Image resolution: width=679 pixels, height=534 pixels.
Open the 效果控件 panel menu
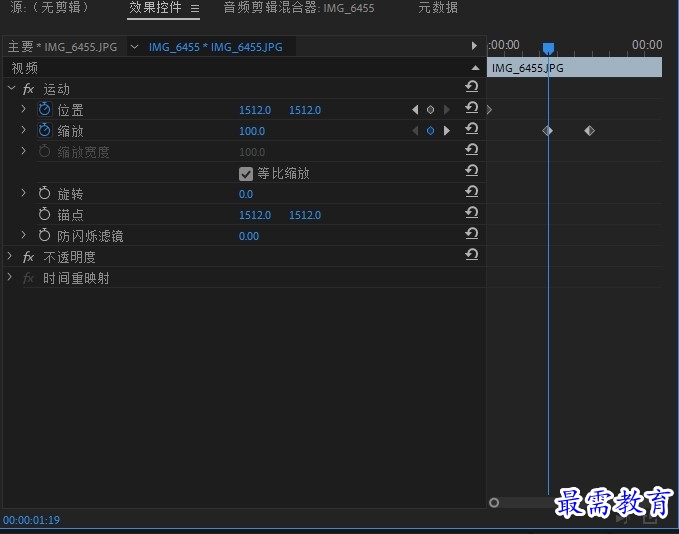click(195, 8)
